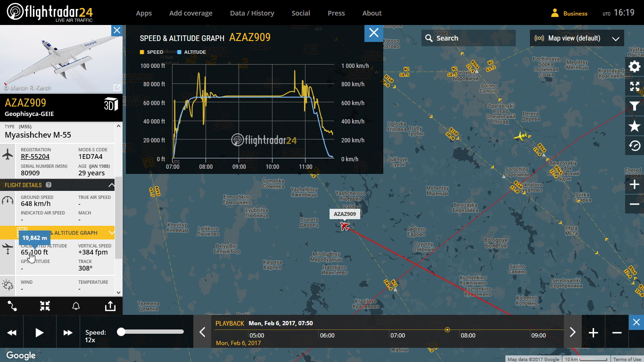Close the Speed & Altitude Graph overlay
Viewport: 644px width, 362px height.
pos(374,33)
